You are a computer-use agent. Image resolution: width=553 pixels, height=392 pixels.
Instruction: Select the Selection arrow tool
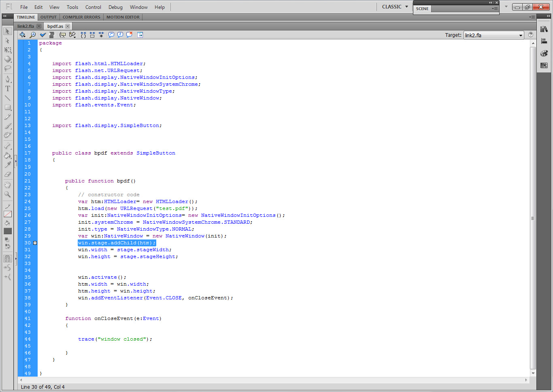[7, 31]
